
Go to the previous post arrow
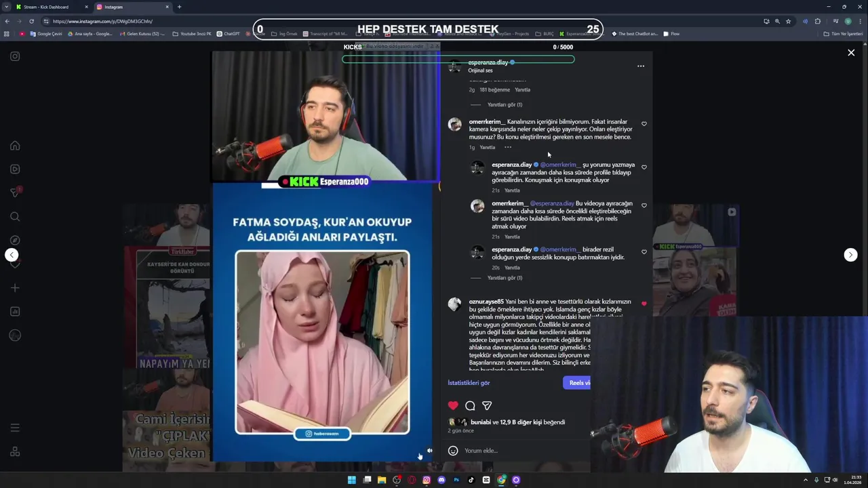(x=12, y=255)
